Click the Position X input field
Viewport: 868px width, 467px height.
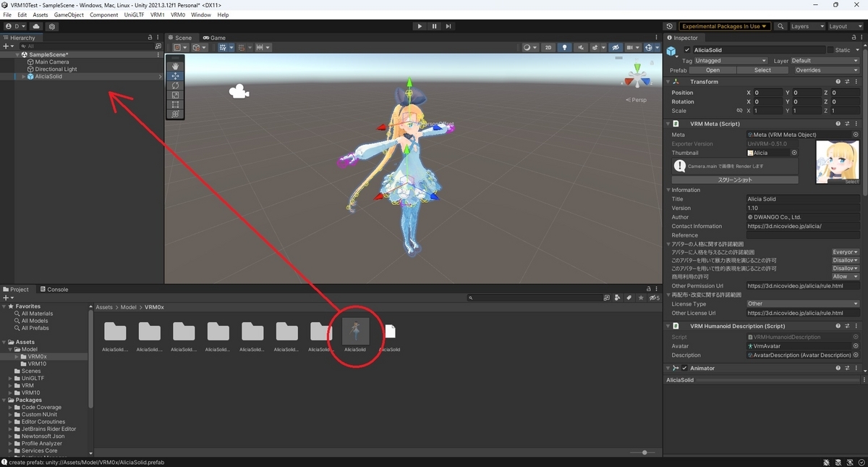tap(768, 93)
